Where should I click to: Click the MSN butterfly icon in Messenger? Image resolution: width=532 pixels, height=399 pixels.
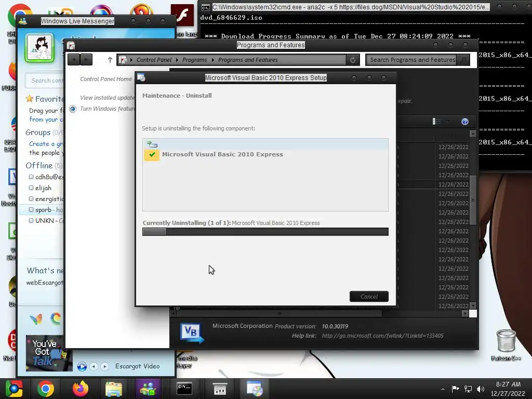coord(36,319)
